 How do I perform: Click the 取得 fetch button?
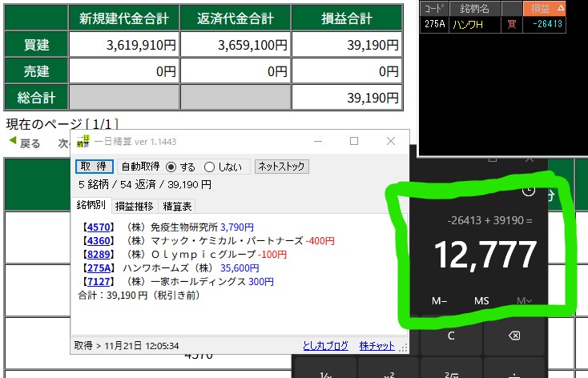pos(95,167)
